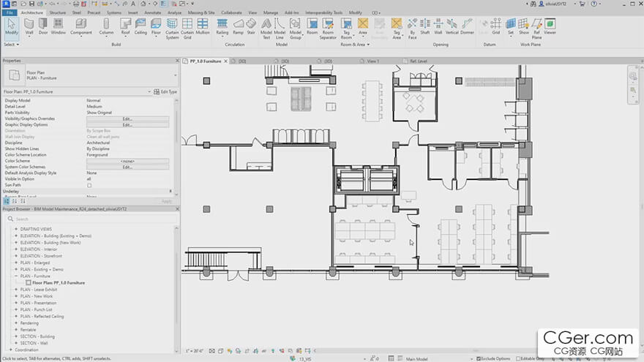The image size is (644, 362).
Task: Select the Wall tool
Action: click(x=30, y=28)
